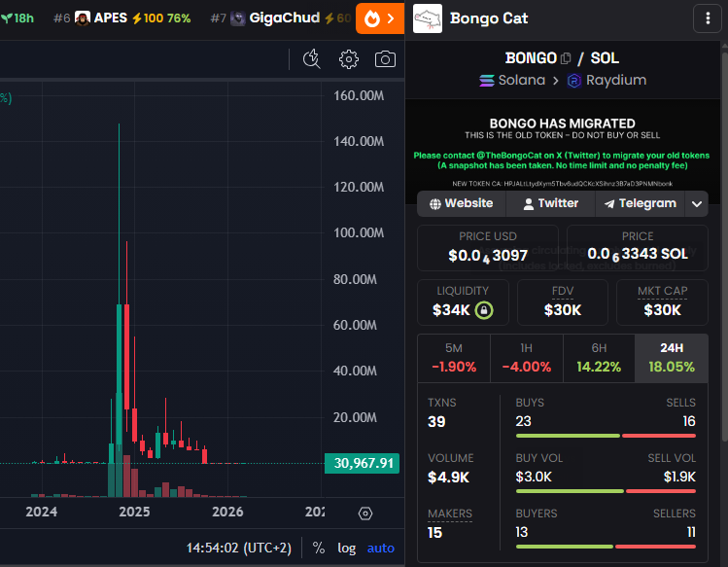Open trending #7 GigaChud token

pos(281,18)
